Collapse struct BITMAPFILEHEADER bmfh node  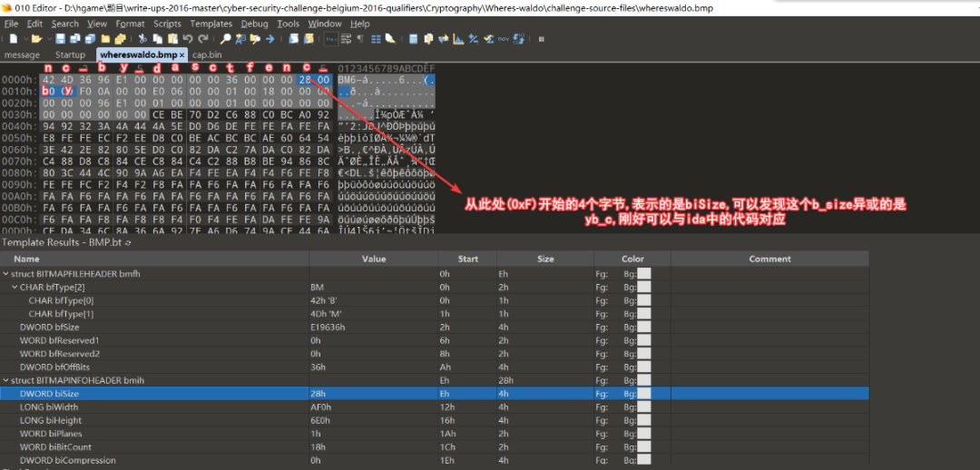click(x=5, y=274)
